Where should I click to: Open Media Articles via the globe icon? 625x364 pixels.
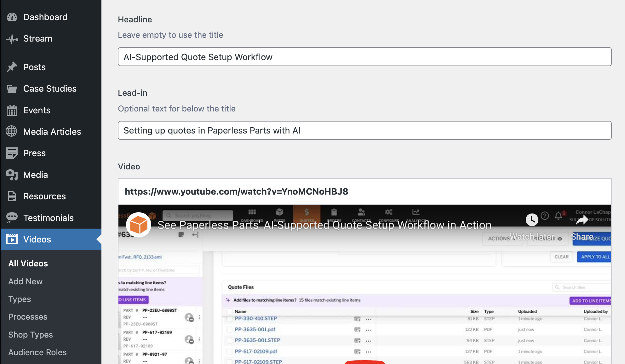click(x=12, y=131)
